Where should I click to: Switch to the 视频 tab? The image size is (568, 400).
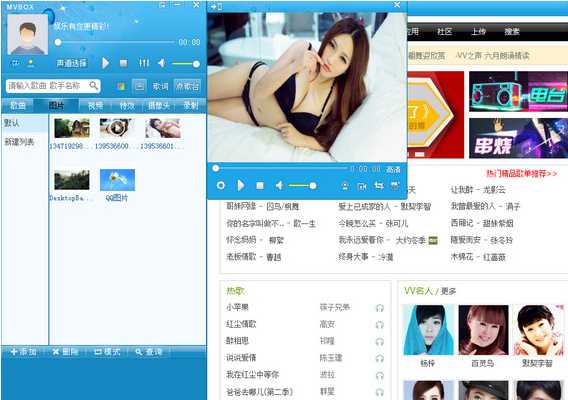click(x=95, y=105)
